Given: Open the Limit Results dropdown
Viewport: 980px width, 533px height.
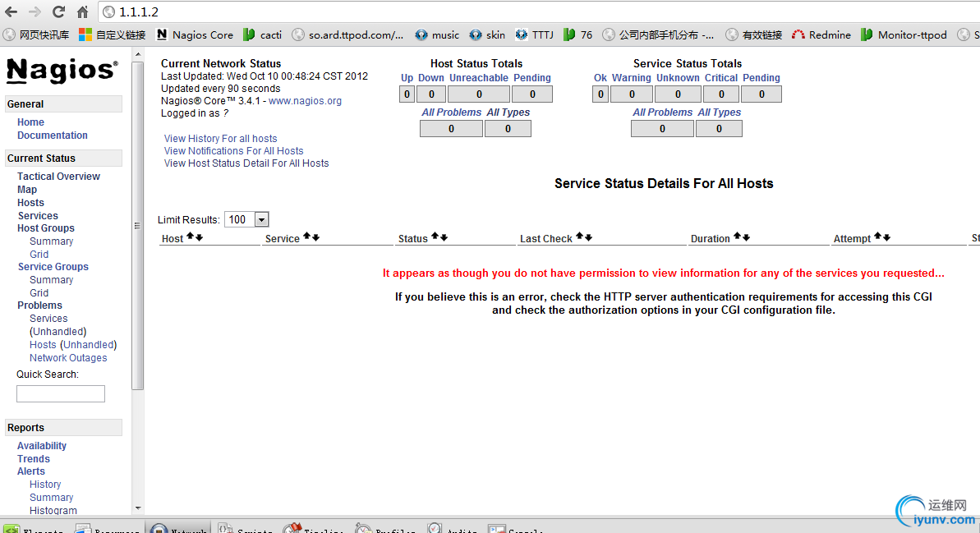Looking at the screenshot, I should (246, 219).
